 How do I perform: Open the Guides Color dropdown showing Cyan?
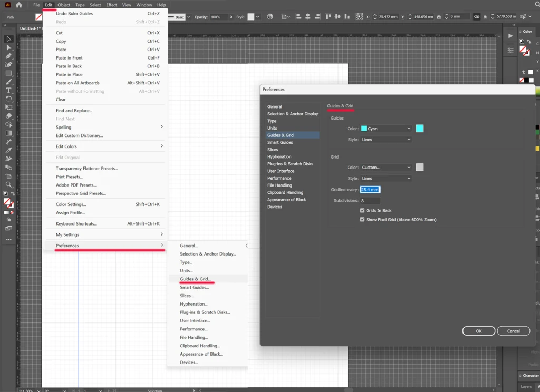coord(386,129)
